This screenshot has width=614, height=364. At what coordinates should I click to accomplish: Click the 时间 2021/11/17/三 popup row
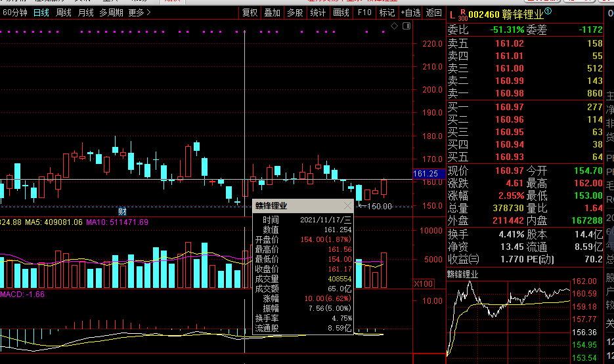pyautogui.click(x=303, y=220)
